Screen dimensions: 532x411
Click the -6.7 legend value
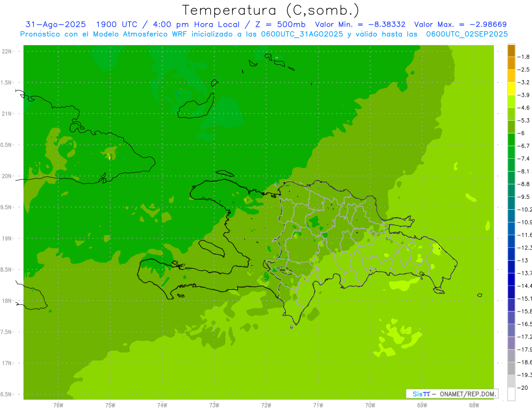[x=524, y=146]
